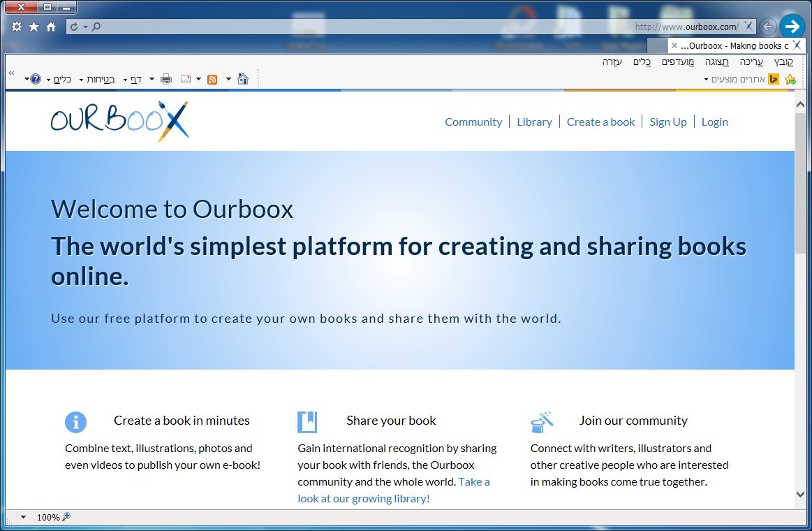Open the בטיחות (Safety) dropdown
Screen dimensions: 812x531
click(x=97, y=79)
